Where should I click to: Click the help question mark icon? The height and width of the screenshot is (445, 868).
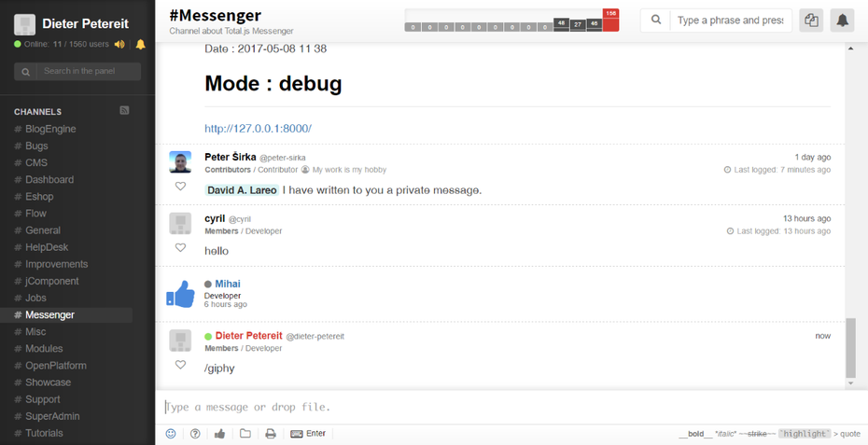tap(195, 434)
